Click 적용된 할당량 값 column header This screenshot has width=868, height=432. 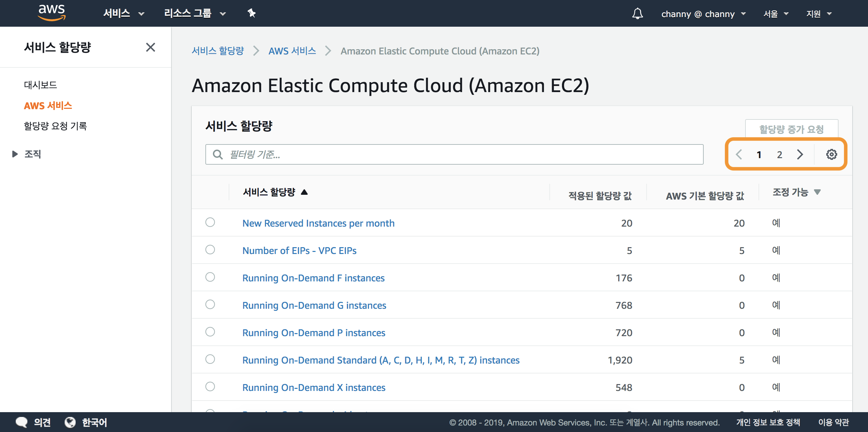600,196
